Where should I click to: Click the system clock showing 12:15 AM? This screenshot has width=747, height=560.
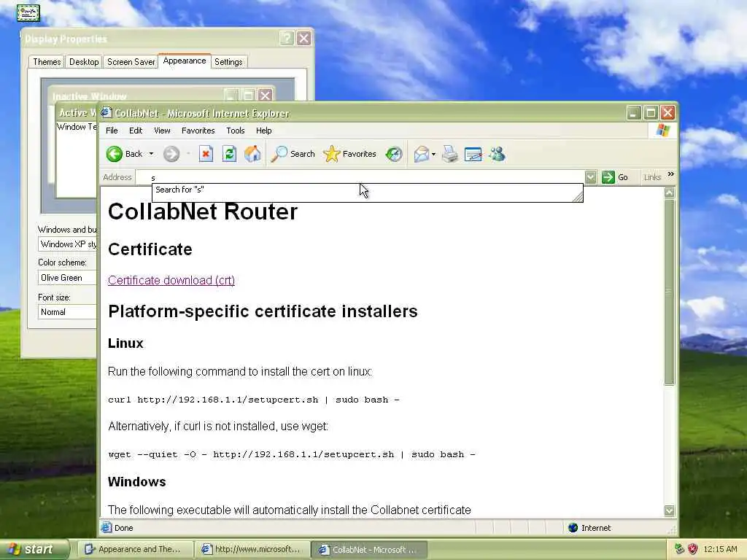(x=720, y=549)
